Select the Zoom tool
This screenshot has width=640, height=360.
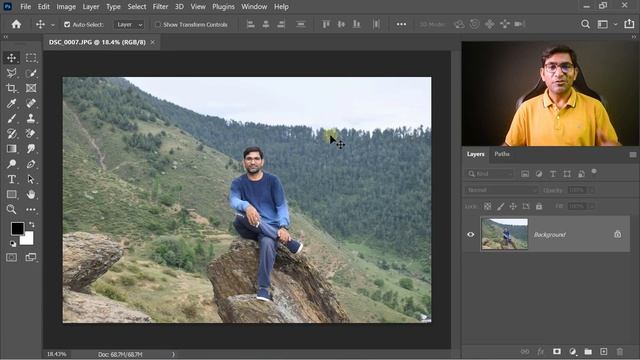click(11, 209)
